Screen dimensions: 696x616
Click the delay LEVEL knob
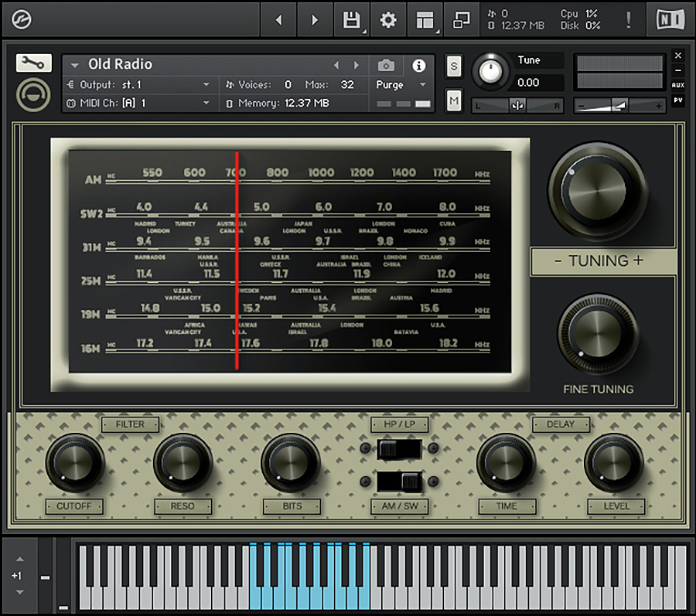click(614, 462)
